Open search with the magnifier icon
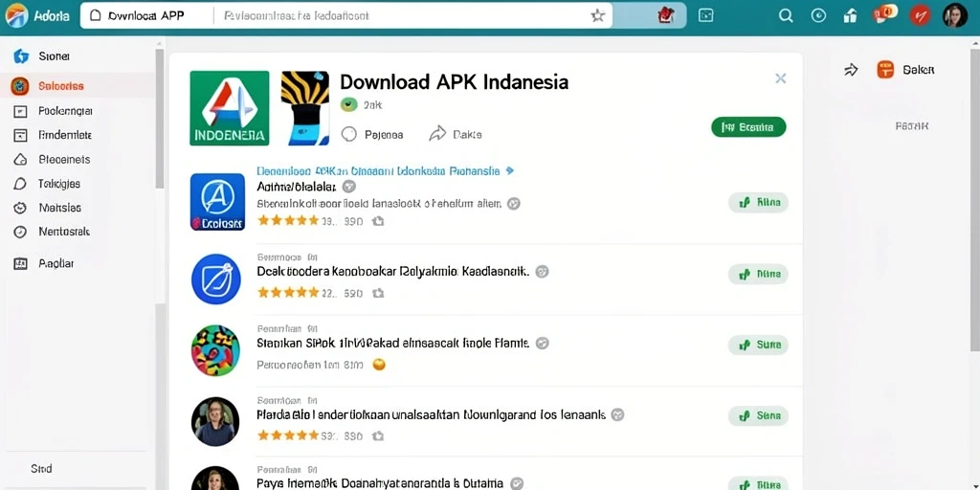The width and height of the screenshot is (980, 490). coord(786,15)
